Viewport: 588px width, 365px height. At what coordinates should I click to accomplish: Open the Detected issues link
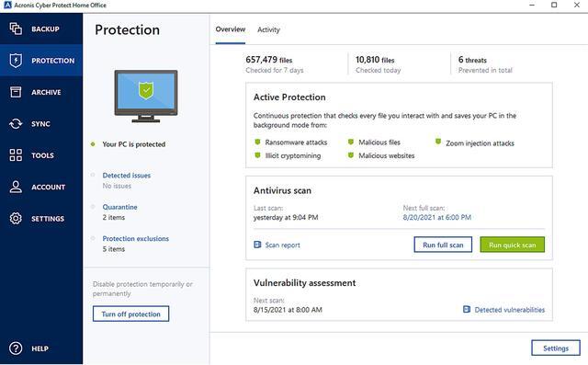pos(127,176)
